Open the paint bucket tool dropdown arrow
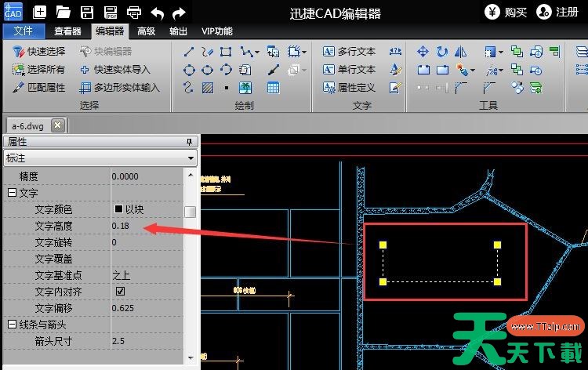The image size is (588, 370). [x=473, y=70]
